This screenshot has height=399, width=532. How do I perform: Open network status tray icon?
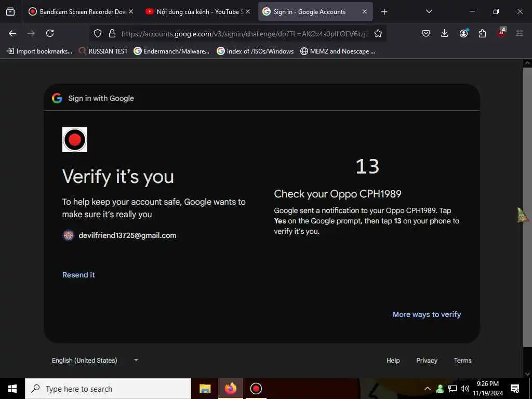pos(453,389)
